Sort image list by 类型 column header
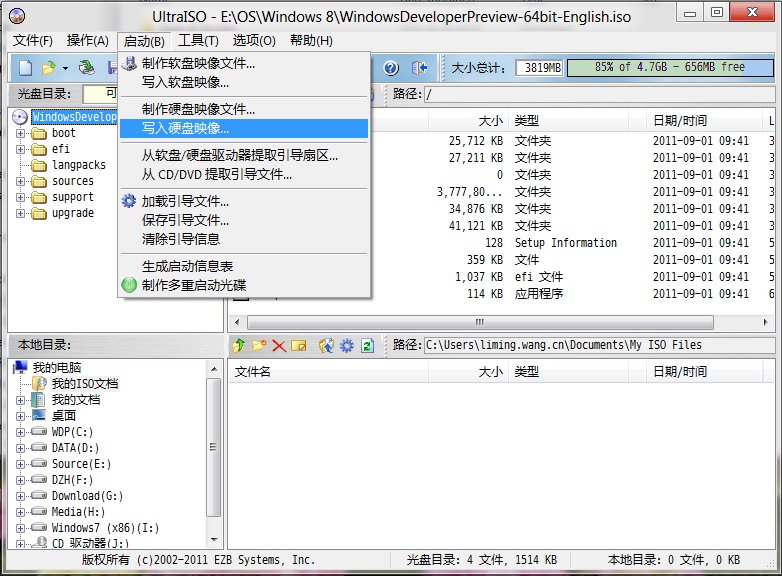Image resolution: width=782 pixels, height=576 pixels. [568, 121]
